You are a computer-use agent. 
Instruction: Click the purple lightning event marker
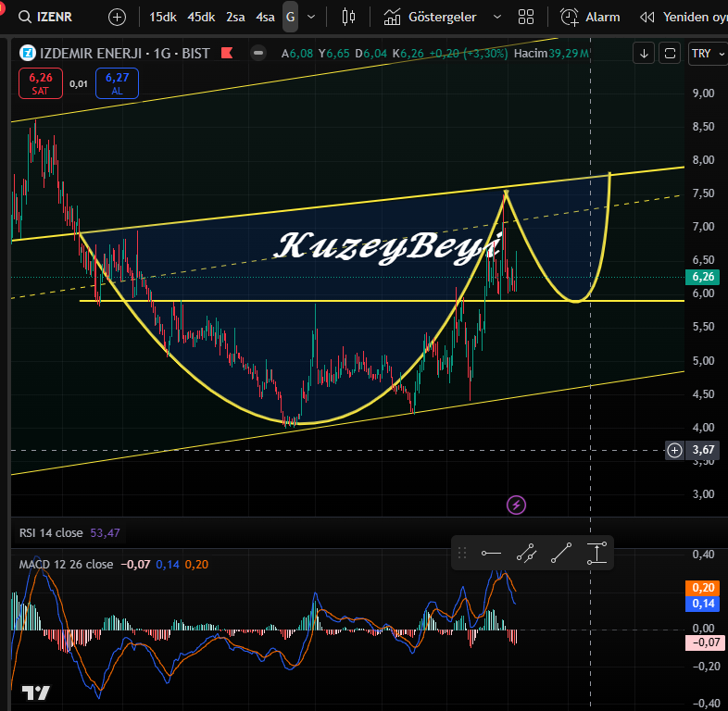coord(516,505)
